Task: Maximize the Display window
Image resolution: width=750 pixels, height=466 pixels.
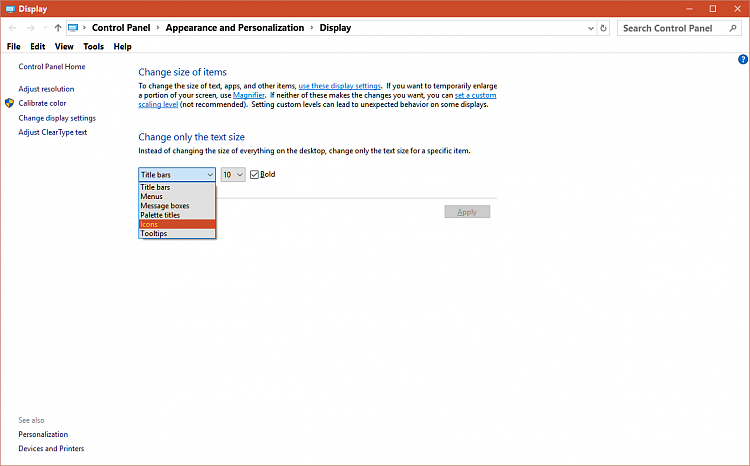Action: (713, 9)
